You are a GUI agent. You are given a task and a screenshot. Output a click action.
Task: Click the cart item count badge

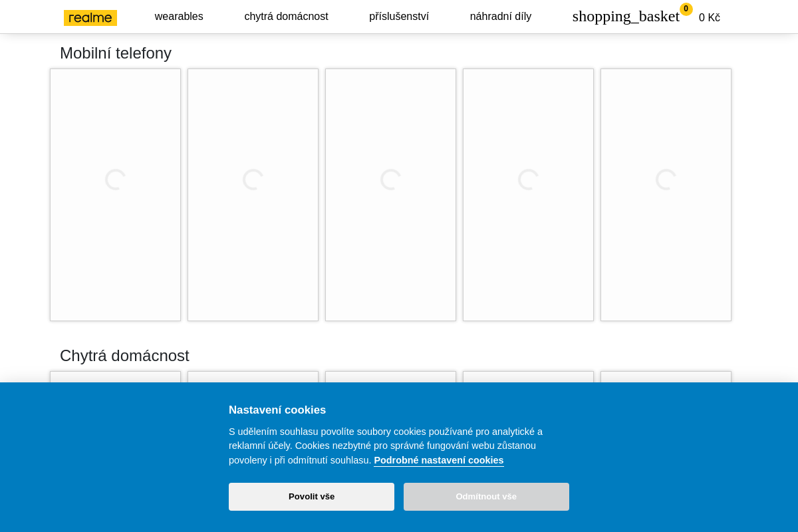click(x=686, y=9)
